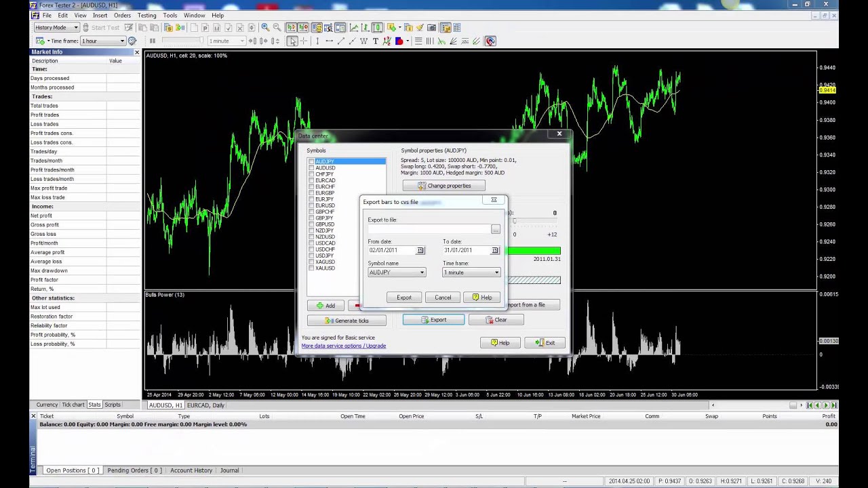Click the Fibonacci tool icon next to T

click(387, 41)
